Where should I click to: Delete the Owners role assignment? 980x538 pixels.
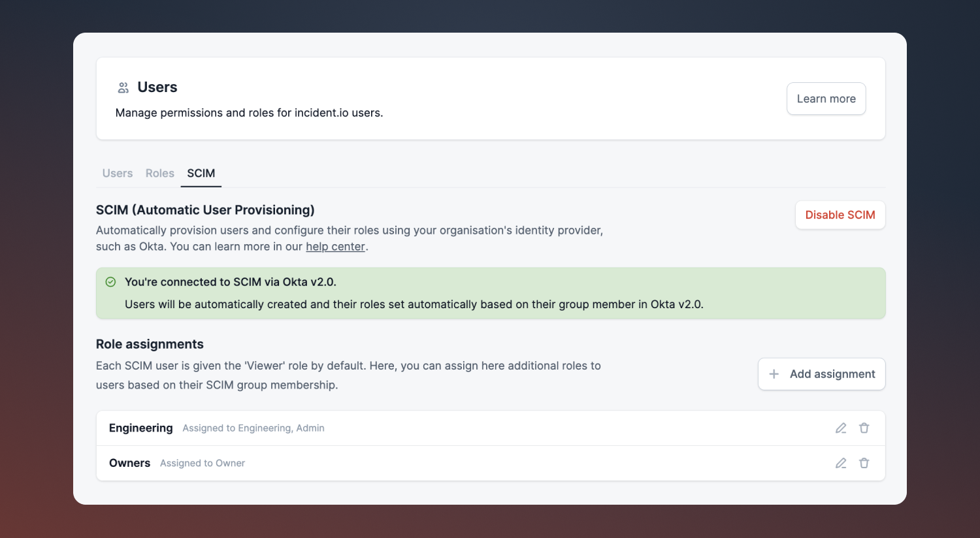point(864,463)
